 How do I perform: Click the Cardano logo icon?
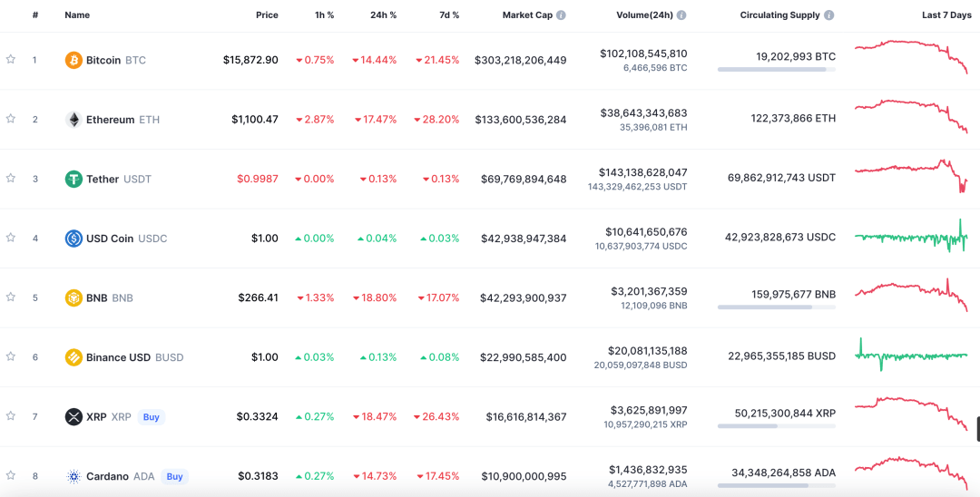73,476
